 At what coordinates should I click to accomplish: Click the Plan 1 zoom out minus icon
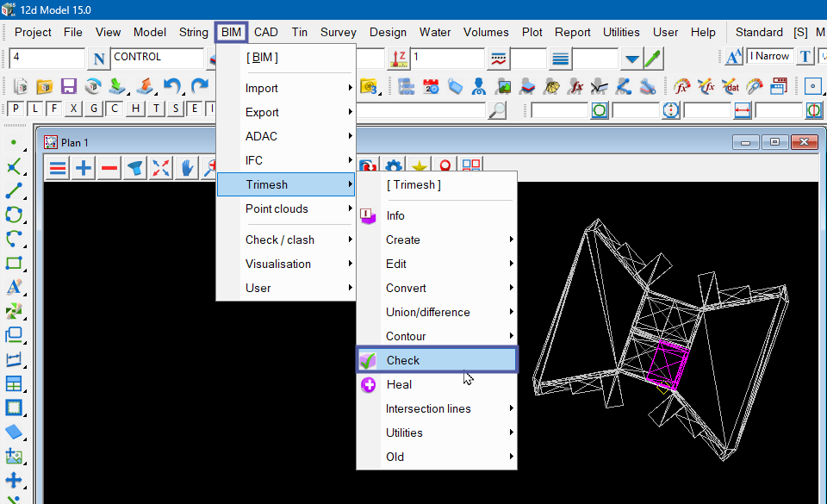(109, 168)
